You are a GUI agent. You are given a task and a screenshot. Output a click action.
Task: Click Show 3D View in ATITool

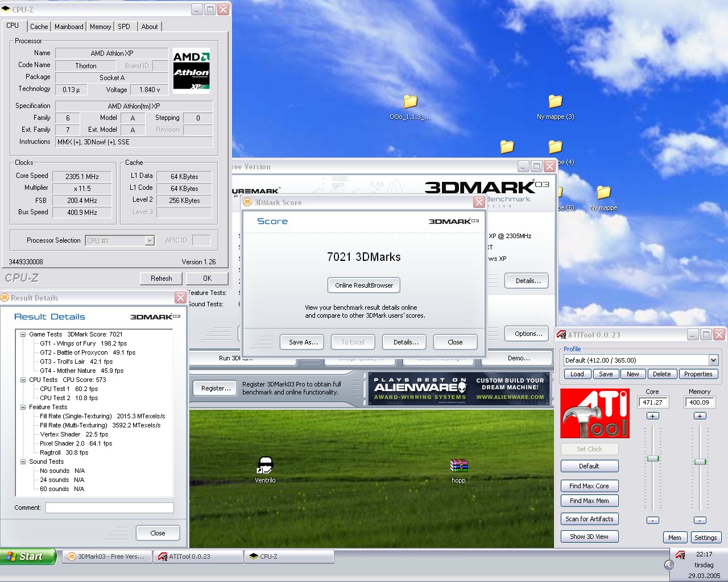589,537
